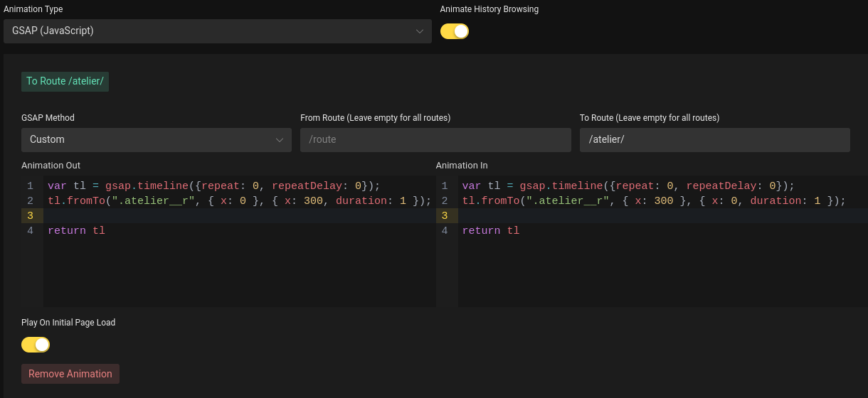The height and width of the screenshot is (398, 868).
Task: Click line number 4 in Animation In gutter
Action: [x=445, y=231]
